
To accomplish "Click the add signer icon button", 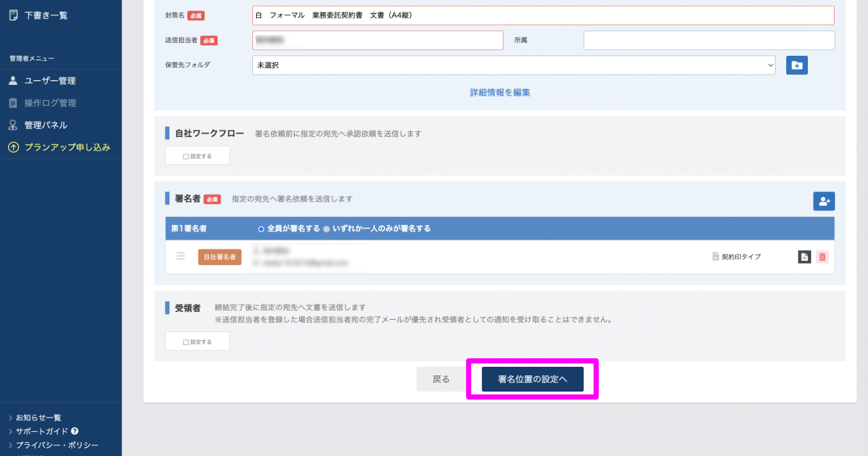I will 824,201.
